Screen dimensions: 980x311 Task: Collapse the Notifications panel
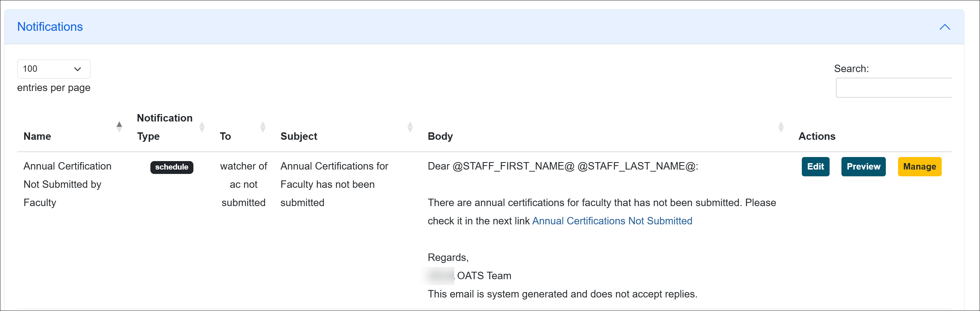(x=945, y=27)
